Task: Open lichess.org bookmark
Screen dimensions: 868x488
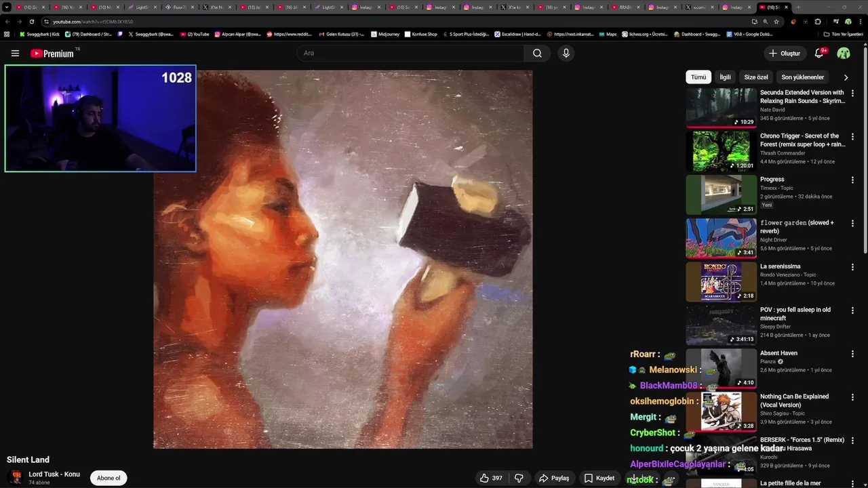Action: click(644, 34)
